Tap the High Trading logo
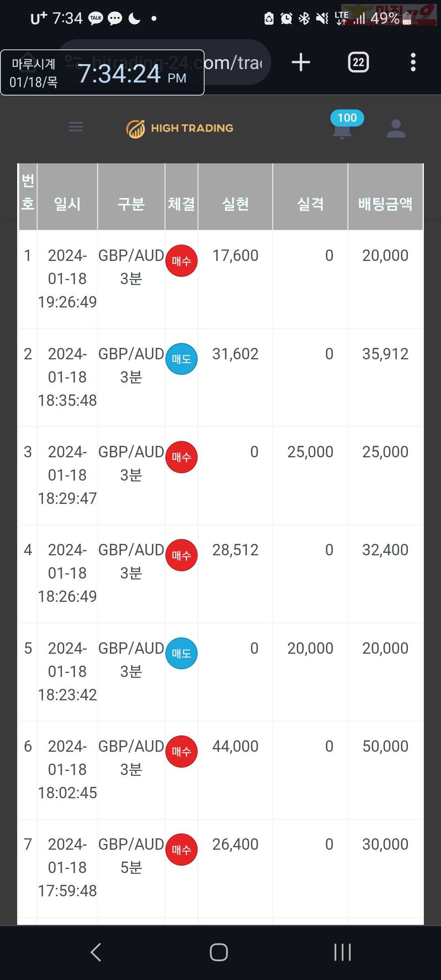Screen dimensions: 441x980 coord(180,129)
